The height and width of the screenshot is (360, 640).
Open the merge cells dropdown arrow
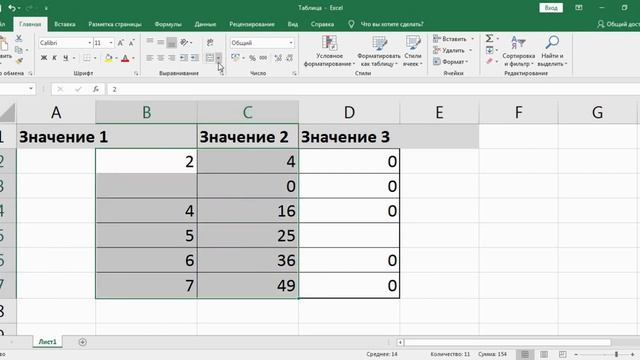coord(219,58)
